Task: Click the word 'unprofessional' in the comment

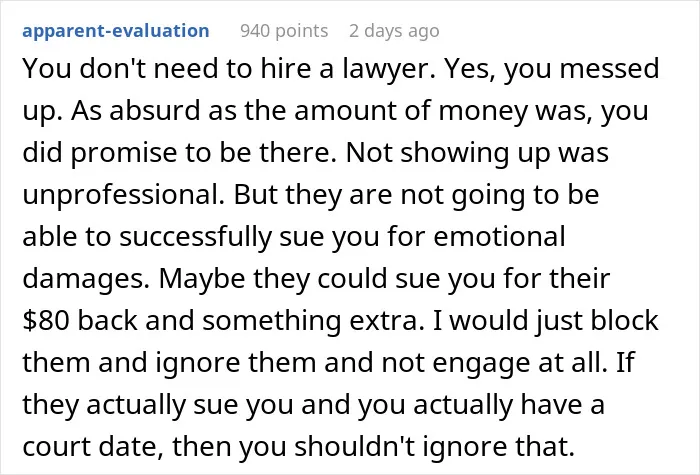Action: (123, 195)
